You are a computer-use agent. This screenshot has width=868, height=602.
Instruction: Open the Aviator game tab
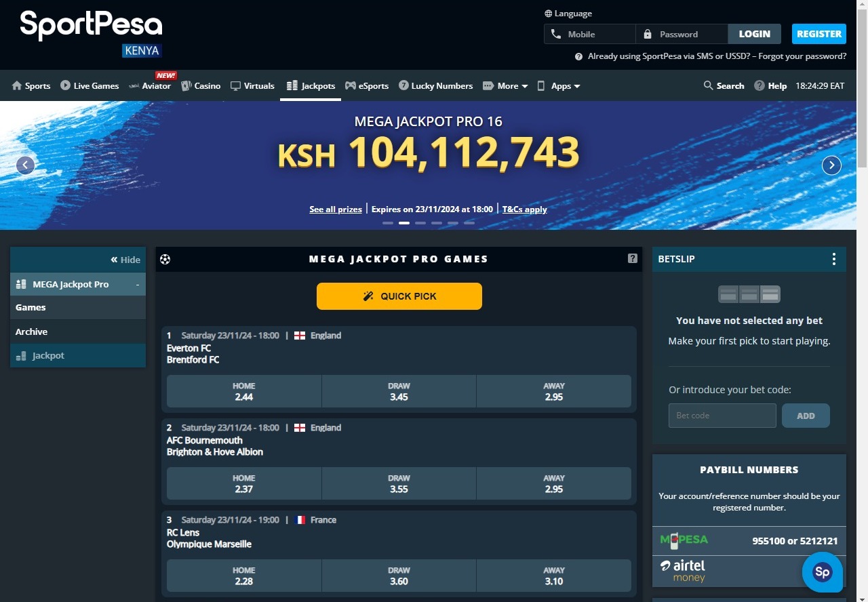pyautogui.click(x=150, y=86)
